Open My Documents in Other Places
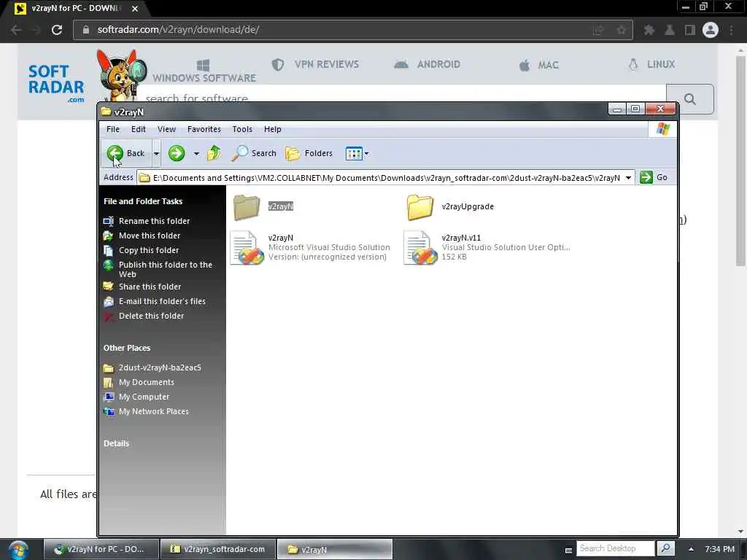 [146, 382]
